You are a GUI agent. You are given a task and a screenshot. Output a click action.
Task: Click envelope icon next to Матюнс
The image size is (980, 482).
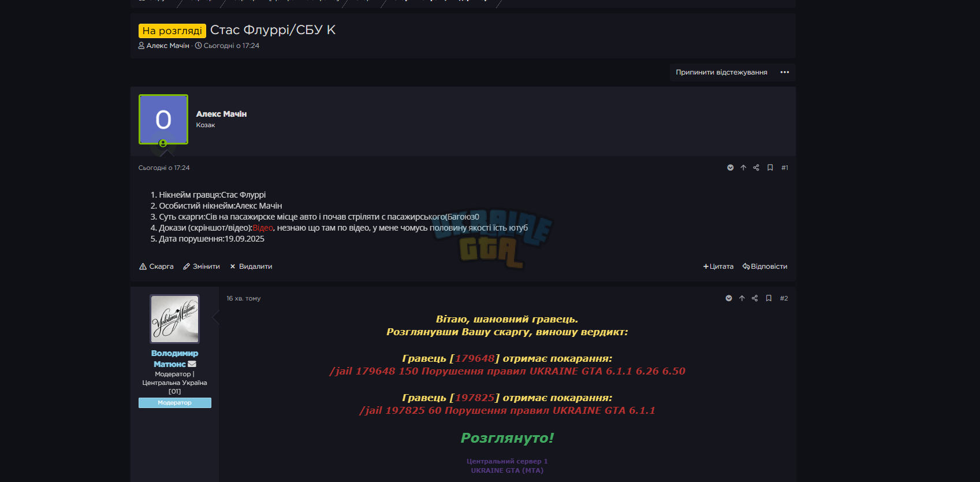point(192,364)
